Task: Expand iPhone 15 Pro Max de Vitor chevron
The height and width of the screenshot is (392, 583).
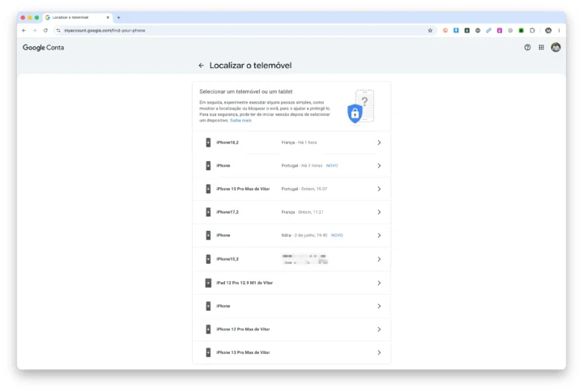Action: coord(379,189)
